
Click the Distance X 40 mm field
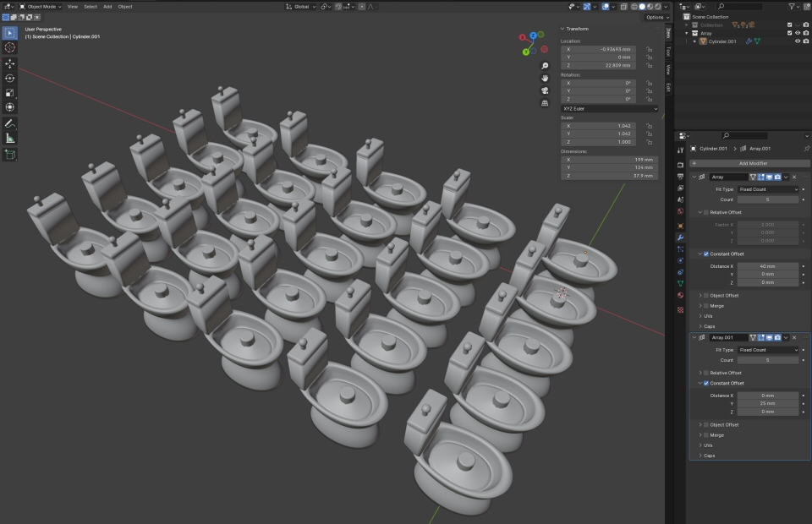(766, 266)
